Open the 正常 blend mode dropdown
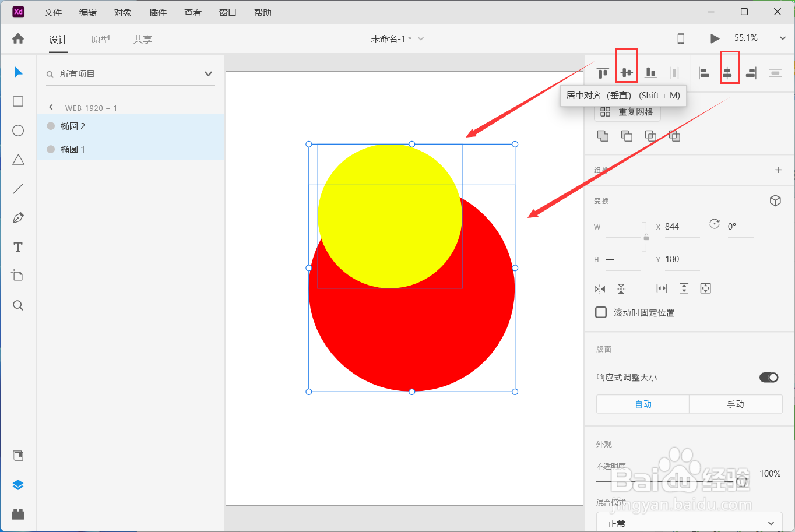Viewport: 795px width, 532px height. (690, 523)
